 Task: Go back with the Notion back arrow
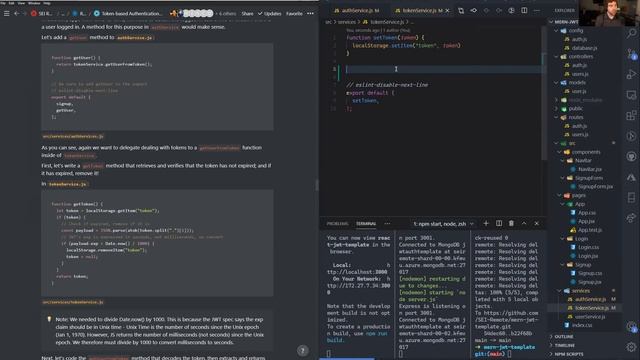pyautogui.click(x=16, y=13)
